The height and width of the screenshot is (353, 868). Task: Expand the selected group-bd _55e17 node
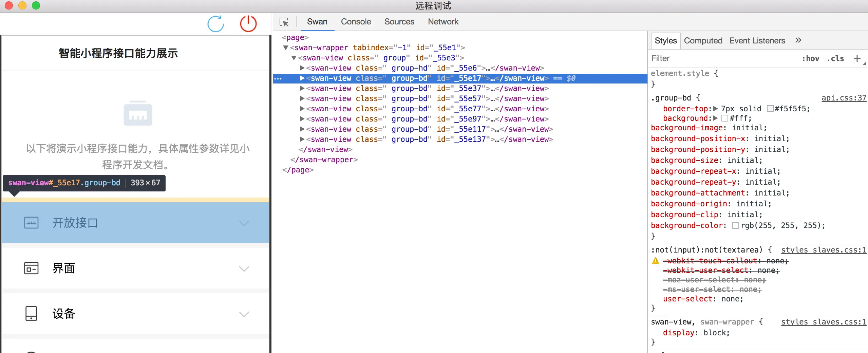point(302,78)
